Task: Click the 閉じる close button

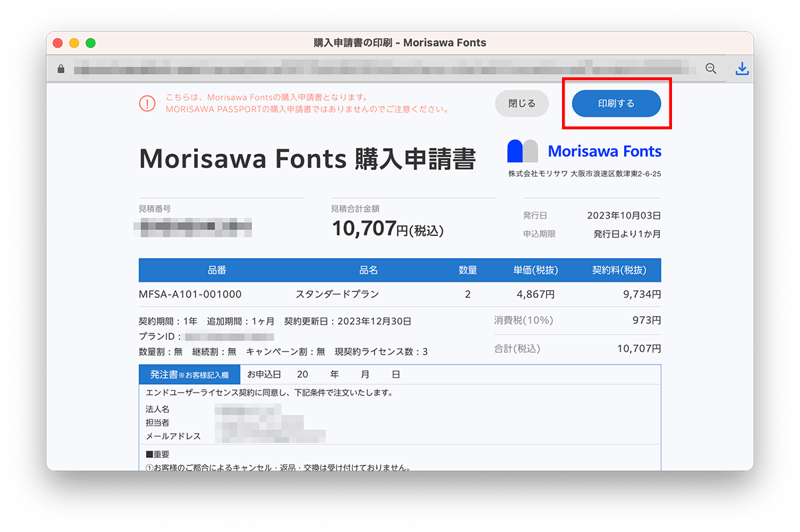Action: [521, 104]
